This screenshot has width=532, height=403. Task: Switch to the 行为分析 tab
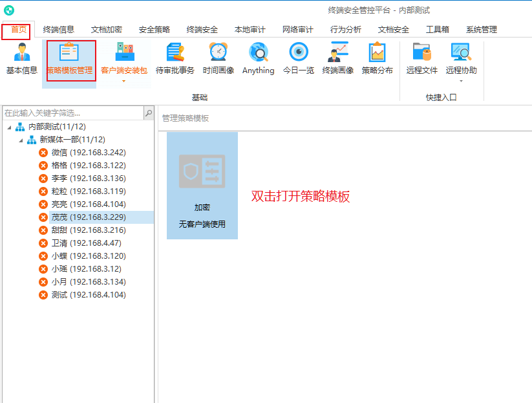pyautogui.click(x=346, y=30)
